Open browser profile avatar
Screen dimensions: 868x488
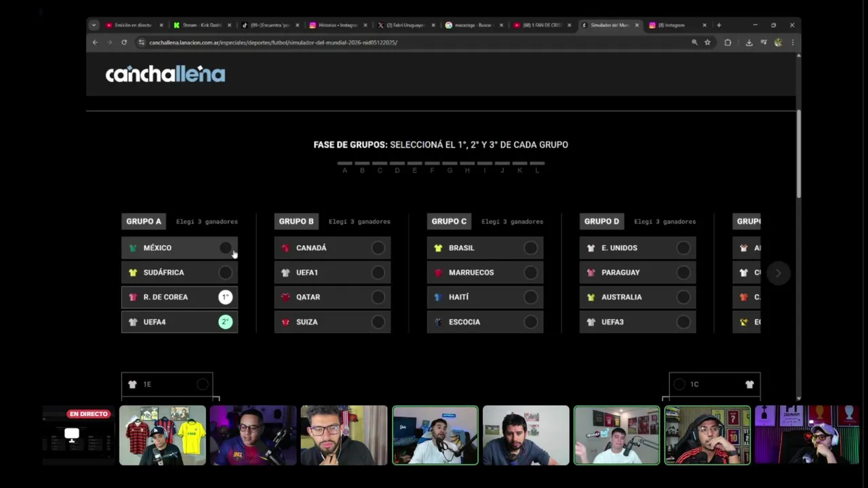pyautogui.click(x=778, y=42)
